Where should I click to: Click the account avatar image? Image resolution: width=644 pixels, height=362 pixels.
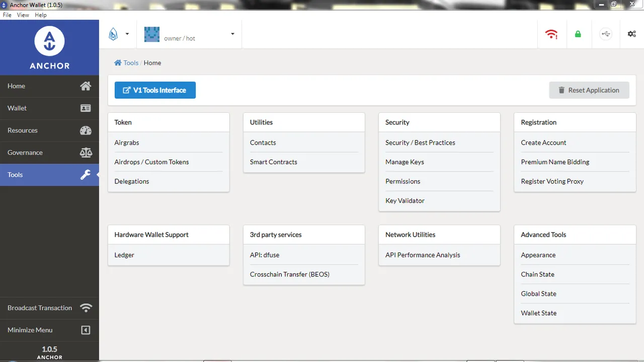[152, 34]
